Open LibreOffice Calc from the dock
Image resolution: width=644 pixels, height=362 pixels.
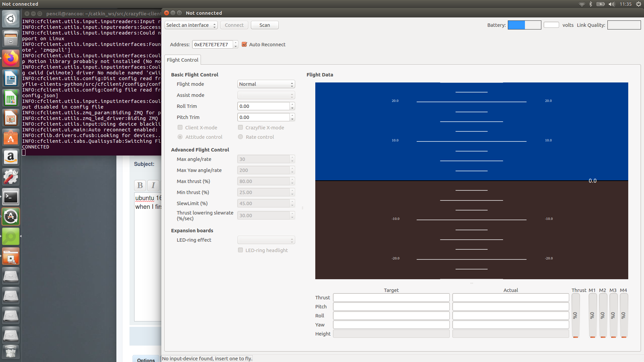[x=11, y=99]
